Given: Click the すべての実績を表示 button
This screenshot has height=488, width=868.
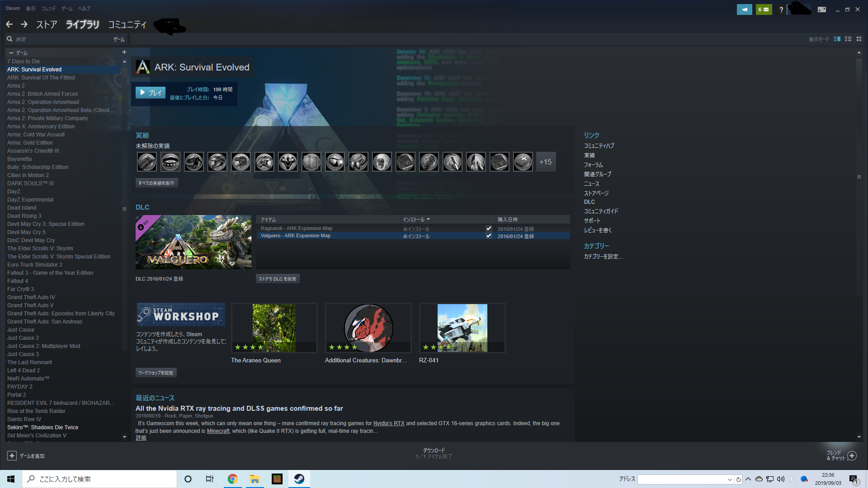Looking at the screenshot, I should [x=156, y=183].
